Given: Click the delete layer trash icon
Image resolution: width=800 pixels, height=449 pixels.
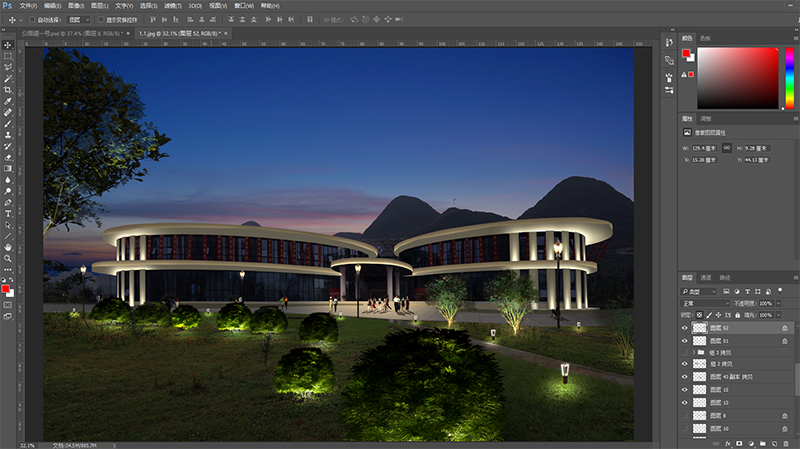Looking at the screenshot, I should pyautogui.click(x=787, y=442).
